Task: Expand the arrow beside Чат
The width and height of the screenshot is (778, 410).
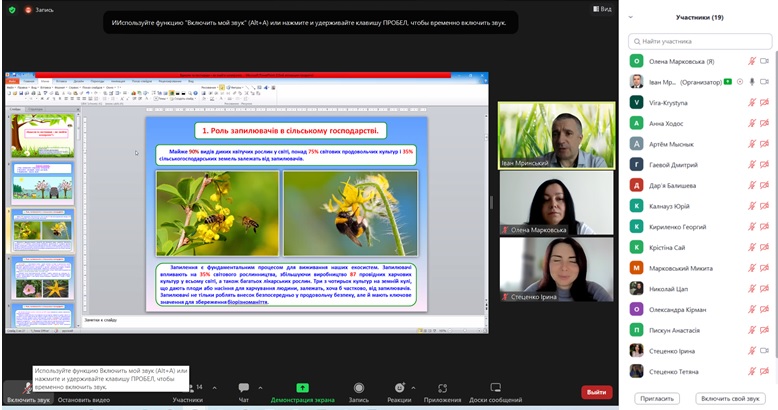Action: [260, 388]
